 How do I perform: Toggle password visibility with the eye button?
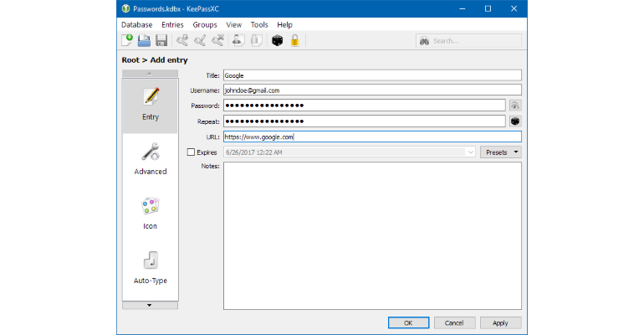click(x=515, y=106)
